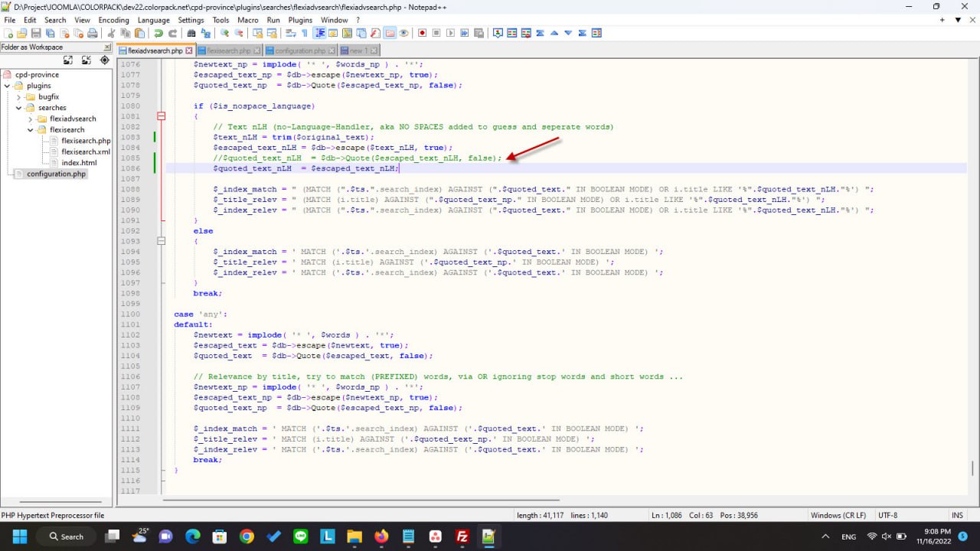Switch to the configuration.php tab

299,50
